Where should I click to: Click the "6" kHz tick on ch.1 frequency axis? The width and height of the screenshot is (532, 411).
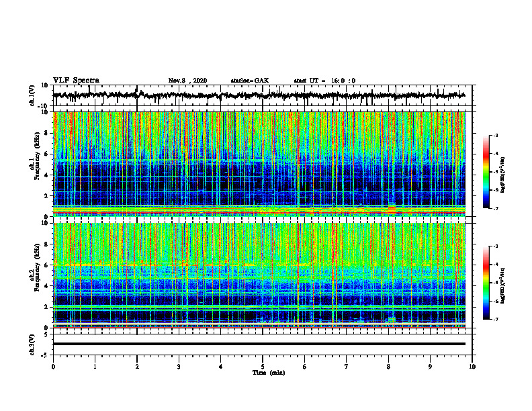pyautogui.click(x=47, y=154)
